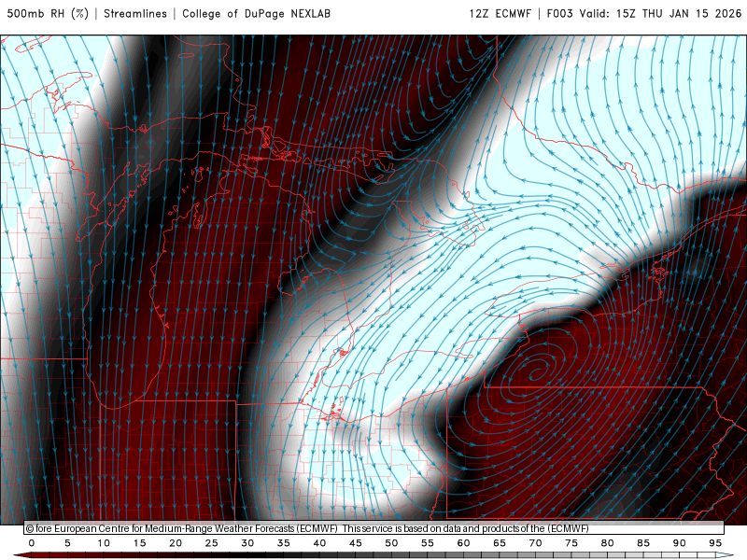Click the colorbar label "50"
747x560 pixels.
click(391, 543)
